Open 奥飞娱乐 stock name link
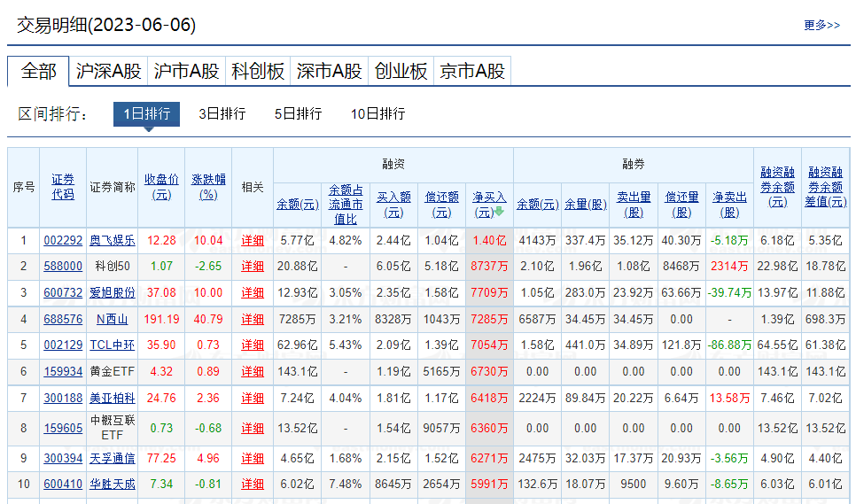The image size is (856, 504). pos(113,240)
